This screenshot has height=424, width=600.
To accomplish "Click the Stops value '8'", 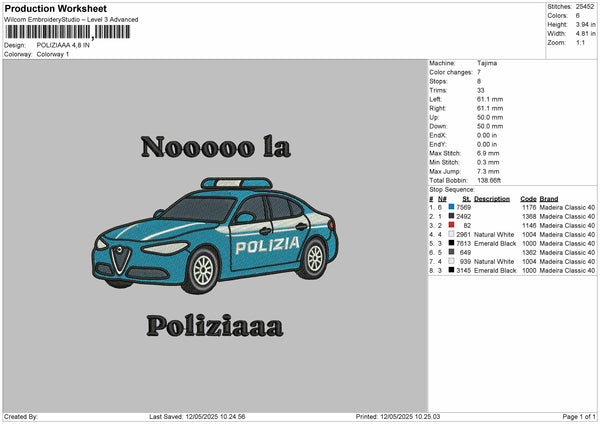I will [479, 81].
